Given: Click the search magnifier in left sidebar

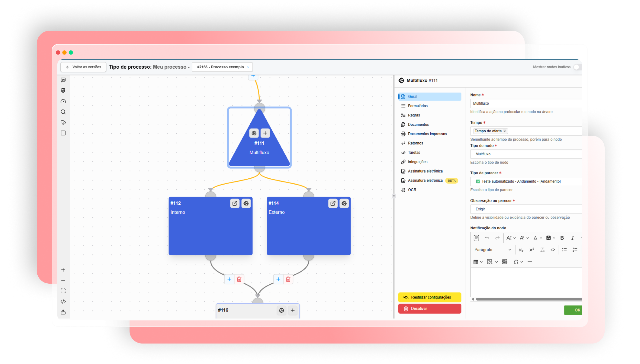Looking at the screenshot, I should (63, 112).
